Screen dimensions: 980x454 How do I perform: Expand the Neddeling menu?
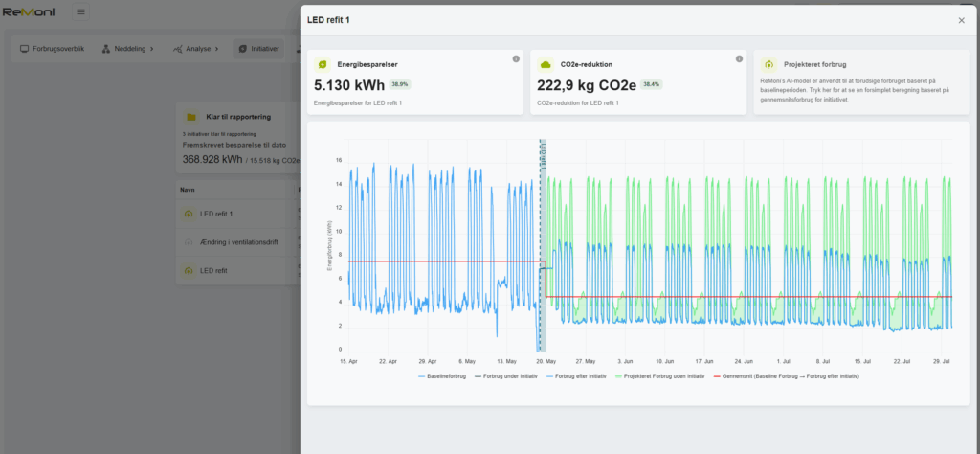[127, 48]
